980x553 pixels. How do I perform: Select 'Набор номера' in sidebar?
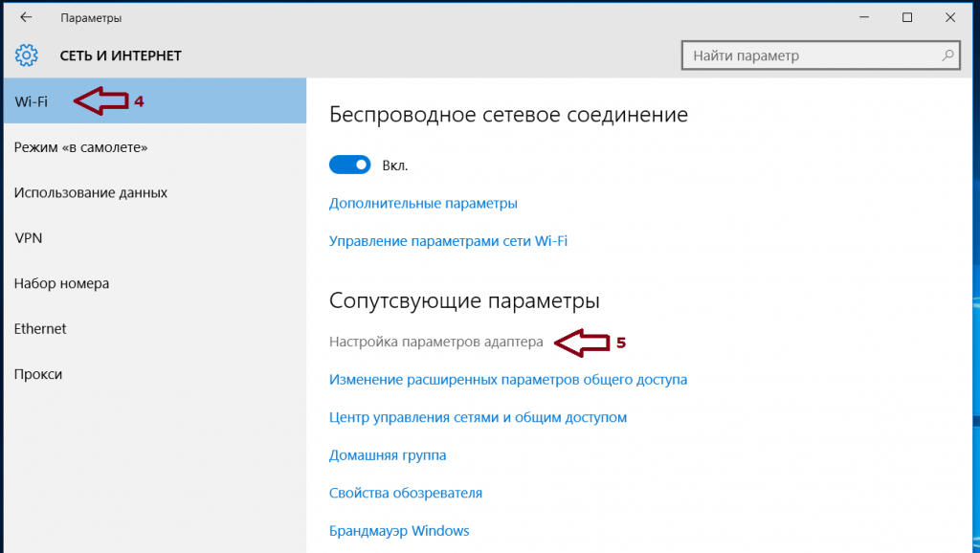(61, 283)
